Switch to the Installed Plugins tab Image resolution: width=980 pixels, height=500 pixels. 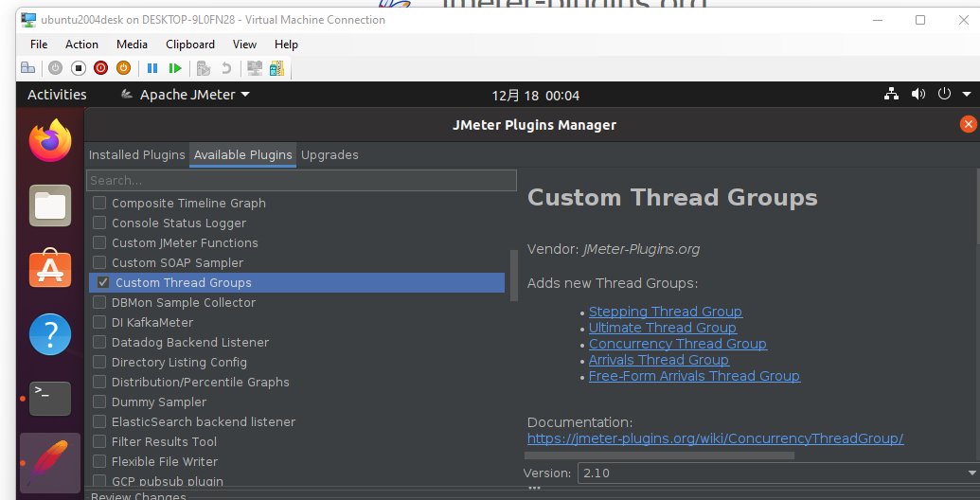pyautogui.click(x=137, y=155)
